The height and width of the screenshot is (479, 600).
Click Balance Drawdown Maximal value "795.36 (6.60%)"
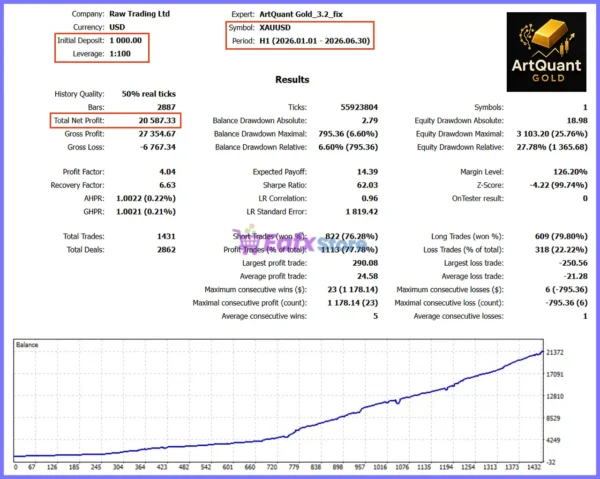pos(348,134)
